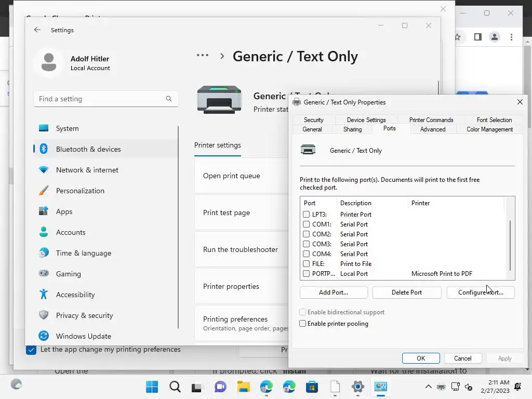Click the large printer icon in Settings
532x399 pixels.
[219, 99]
